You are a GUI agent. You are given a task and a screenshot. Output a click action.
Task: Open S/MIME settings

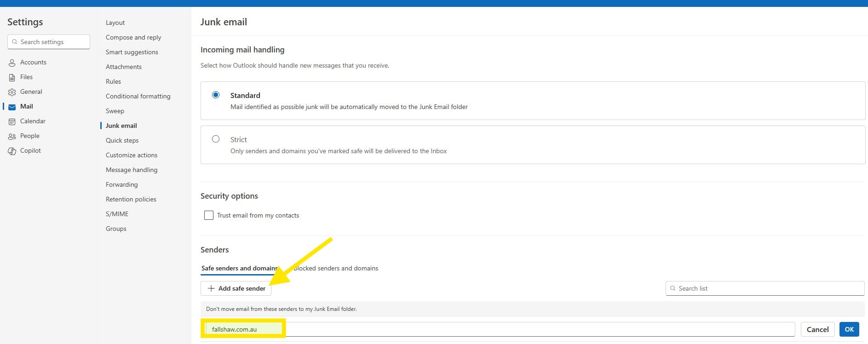117,214
